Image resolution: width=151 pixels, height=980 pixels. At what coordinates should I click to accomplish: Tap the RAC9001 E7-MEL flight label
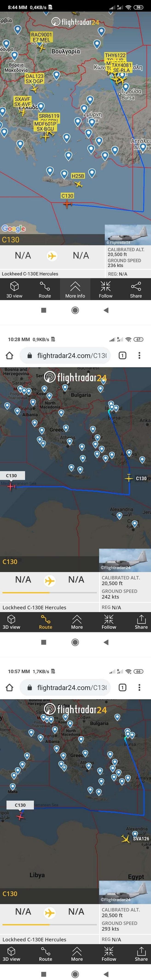point(41,37)
